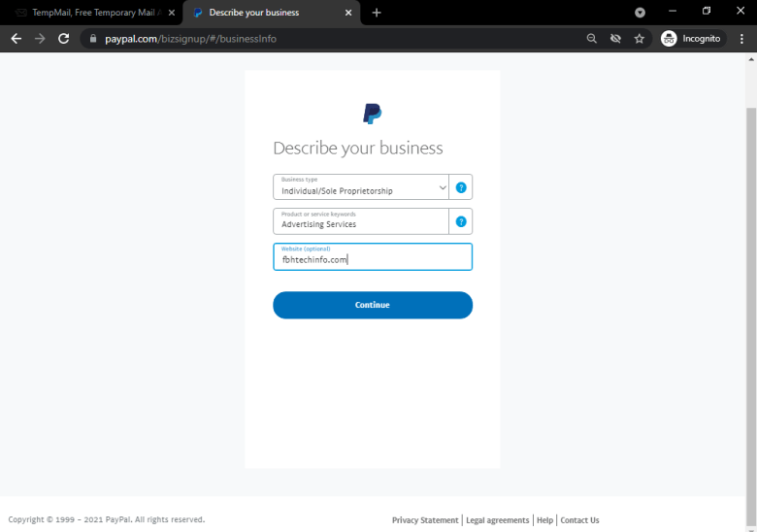The image size is (757, 532).
Task: Bookmark this page with the star icon
Action: [640, 39]
